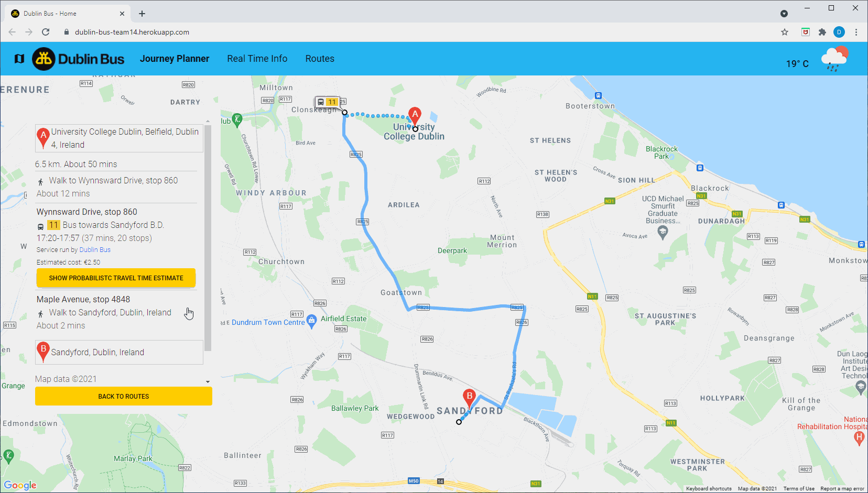Open the Journey Planner tab
This screenshot has height=493, width=868.
click(x=175, y=59)
